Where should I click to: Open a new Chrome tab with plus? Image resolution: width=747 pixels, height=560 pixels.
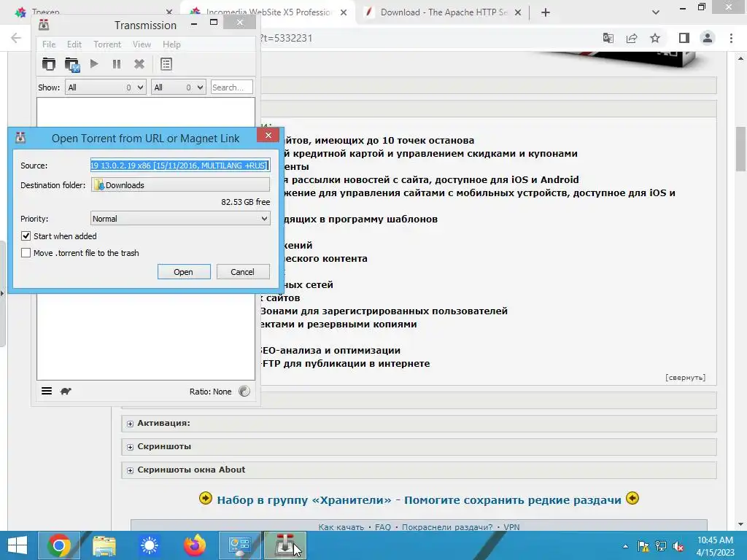pos(546,12)
